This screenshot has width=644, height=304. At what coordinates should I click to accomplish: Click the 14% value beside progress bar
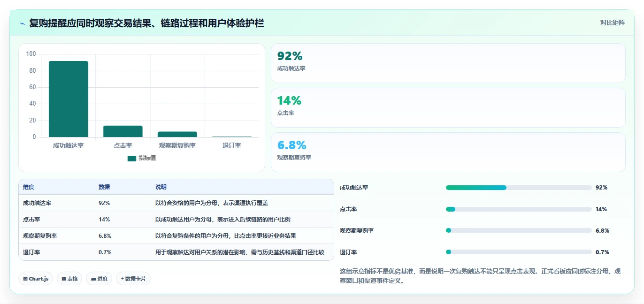pos(601,209)
